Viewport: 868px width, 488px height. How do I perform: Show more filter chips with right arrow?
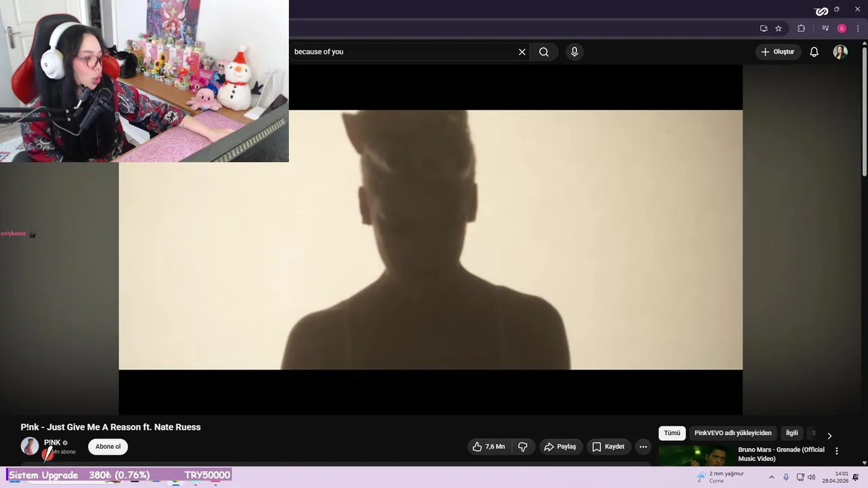tap(829, 436)
